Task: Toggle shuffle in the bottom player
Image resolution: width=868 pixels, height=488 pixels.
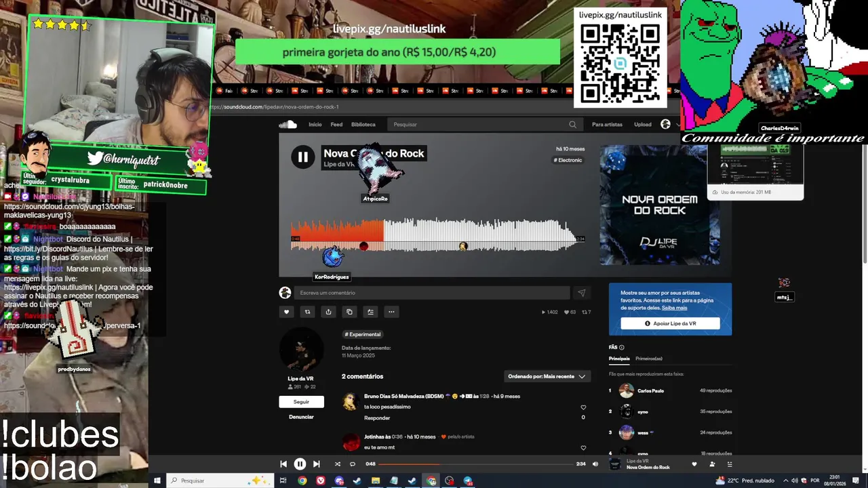Action: pos(337,464)
